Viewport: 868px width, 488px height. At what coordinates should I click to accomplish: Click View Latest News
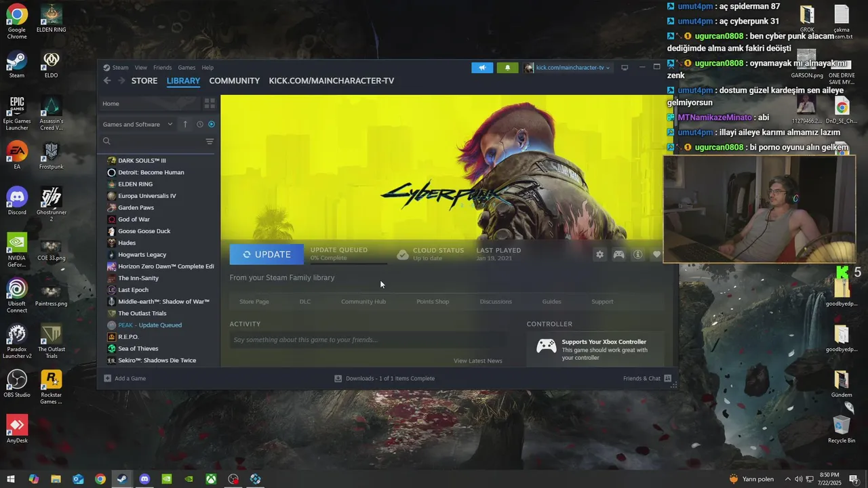click(x=478, y=361)
